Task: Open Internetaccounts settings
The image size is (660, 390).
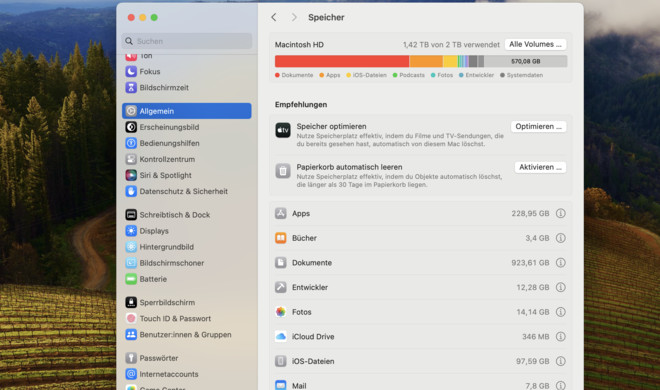Action: [186, 374]
